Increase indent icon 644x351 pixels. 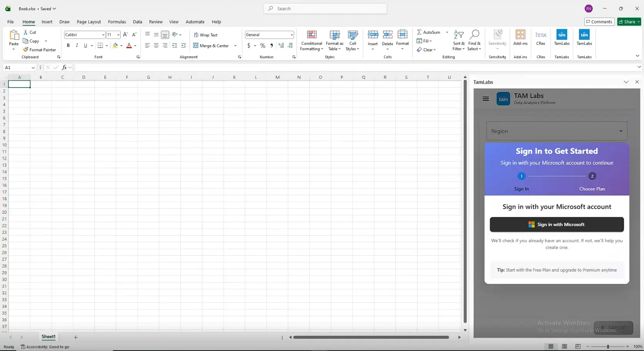(x=183, y=46)
